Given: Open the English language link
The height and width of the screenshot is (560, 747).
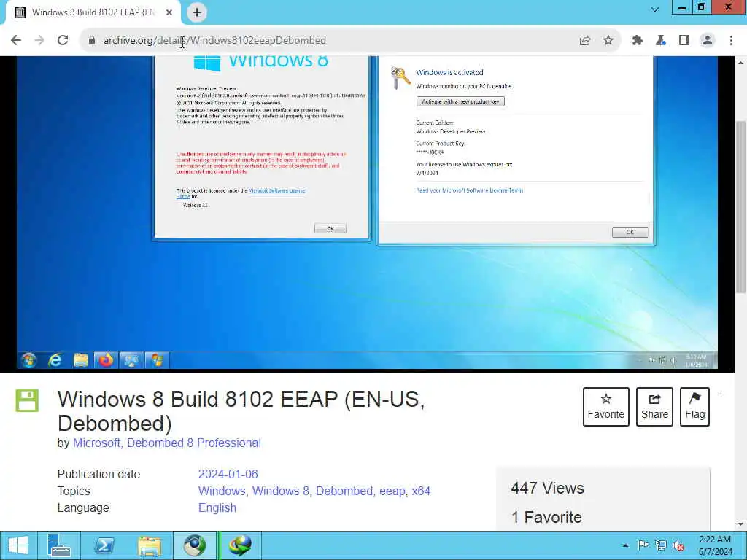Looking at the screenshot, I should (x=217, y=507).
